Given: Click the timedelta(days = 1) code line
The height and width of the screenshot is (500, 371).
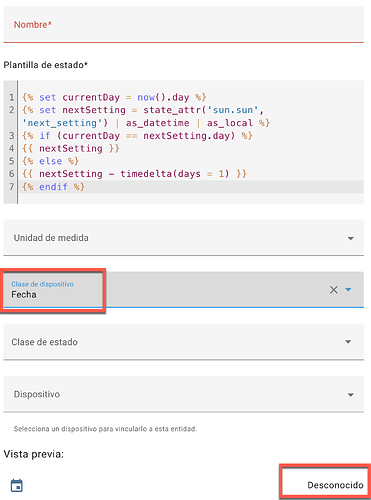Looking at the screenshot, I should click(x=134, y=174).
